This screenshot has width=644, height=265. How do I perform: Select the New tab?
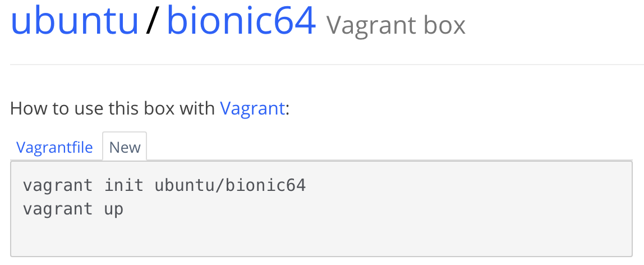pos(125,147)
